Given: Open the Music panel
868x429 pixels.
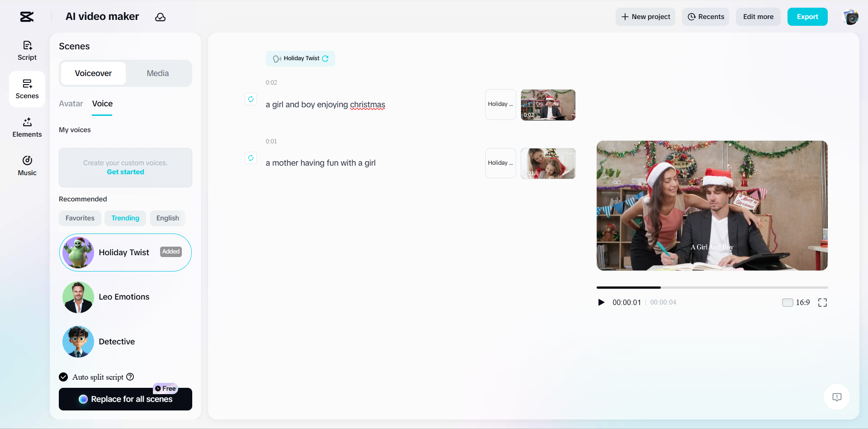Looking at the screenshot, I should pyautogui.click(x=27, y=165).
